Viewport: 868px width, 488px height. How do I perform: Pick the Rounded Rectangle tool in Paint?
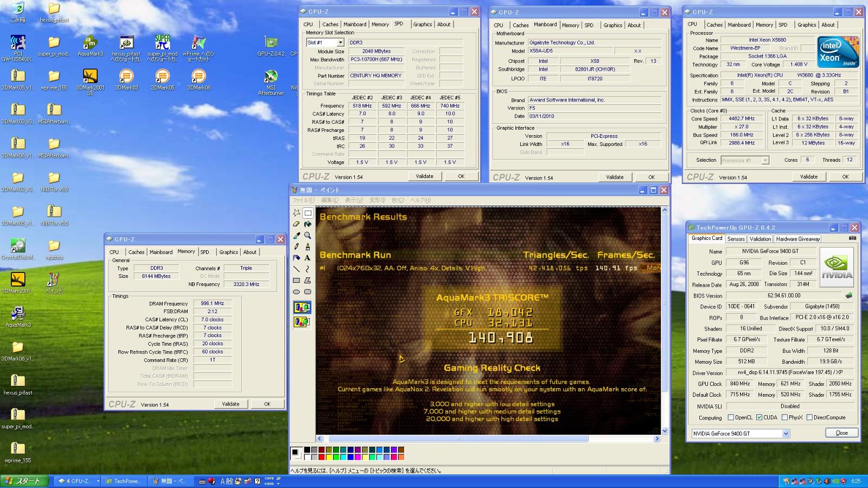(x=308, y=292)
